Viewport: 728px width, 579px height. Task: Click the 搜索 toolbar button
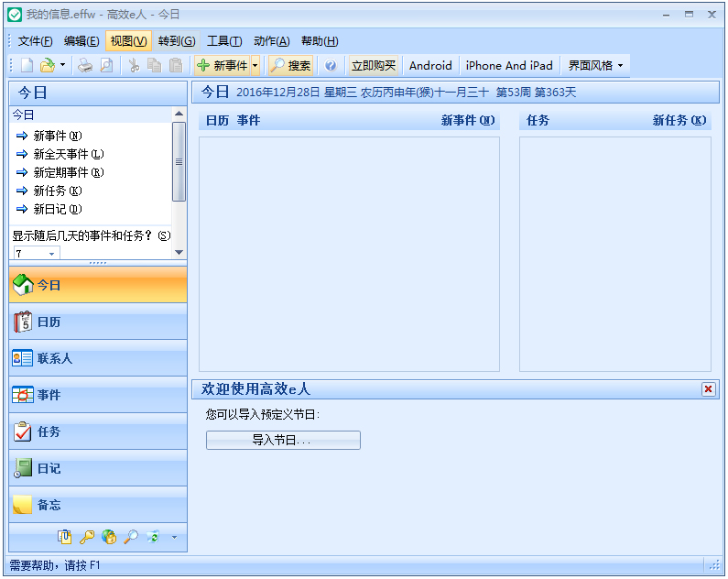[290, 65]
